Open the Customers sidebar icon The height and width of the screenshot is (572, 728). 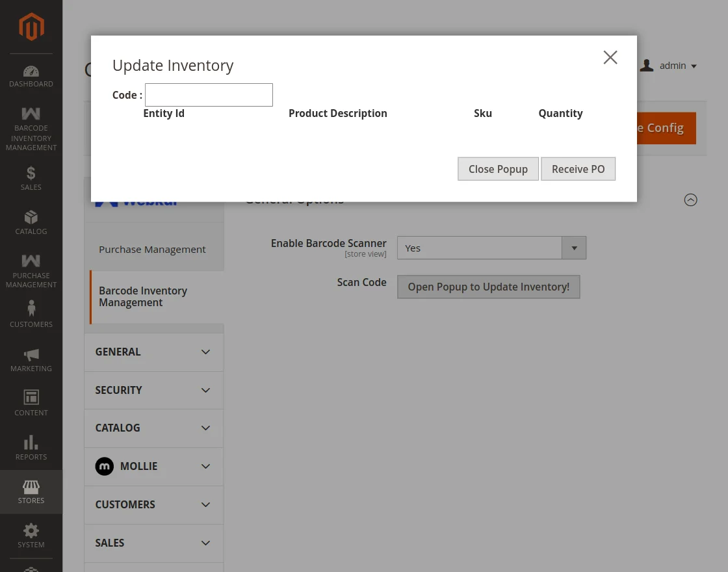click(31, 308)
